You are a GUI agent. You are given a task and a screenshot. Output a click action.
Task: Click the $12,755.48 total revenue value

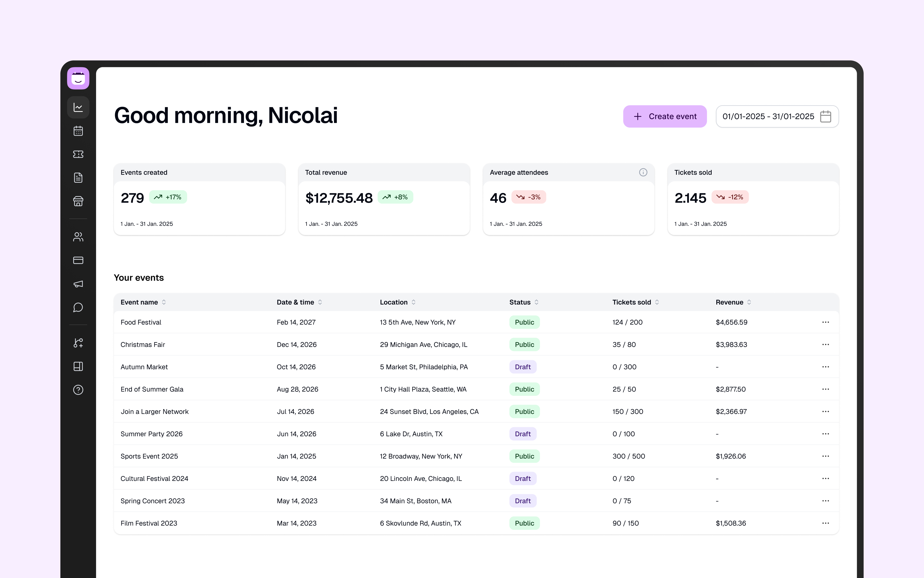[339, 198]
